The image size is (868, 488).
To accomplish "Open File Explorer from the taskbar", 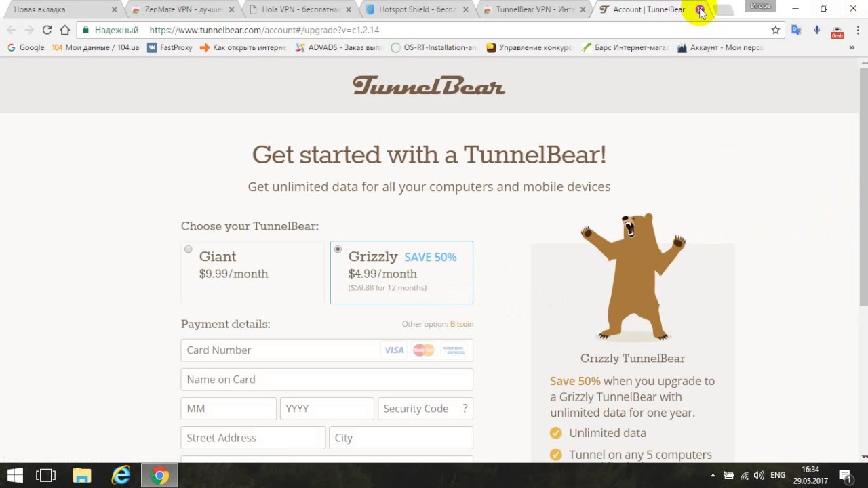I will [82, 475].
